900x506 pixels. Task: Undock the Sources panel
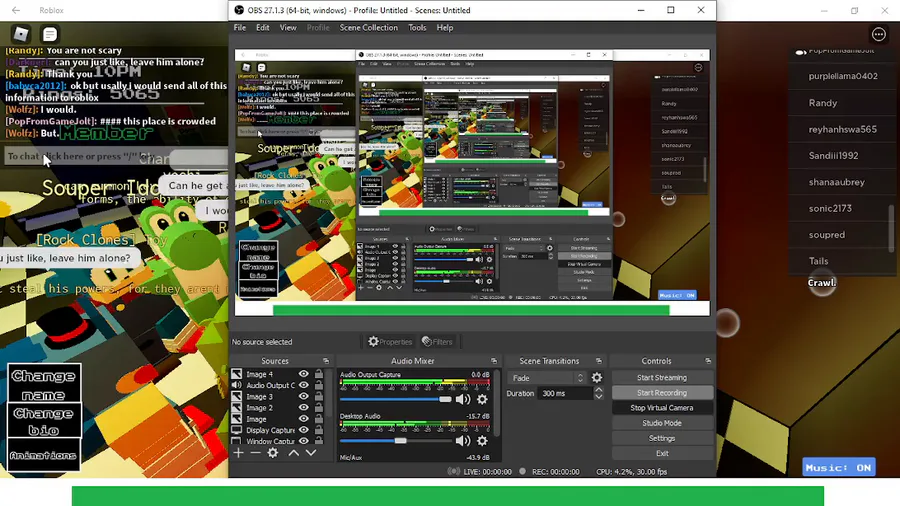pyautogui.click(x=326, y=361)
